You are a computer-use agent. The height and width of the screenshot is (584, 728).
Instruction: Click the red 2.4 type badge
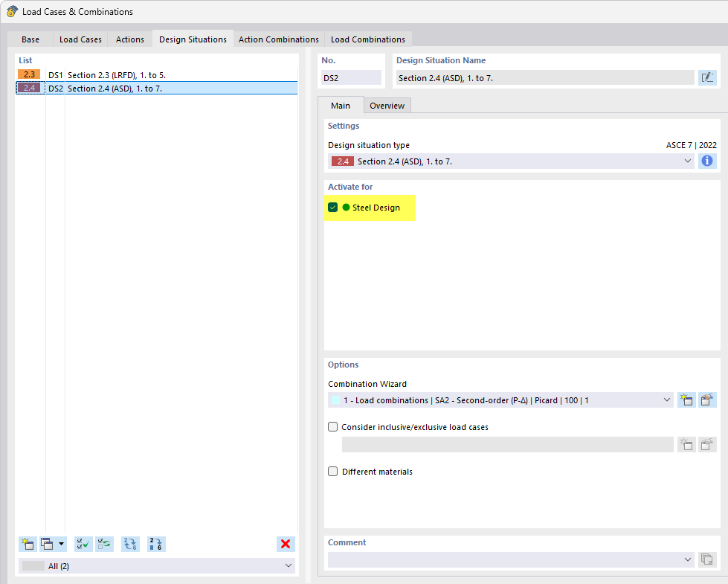(x=343, y=161)
